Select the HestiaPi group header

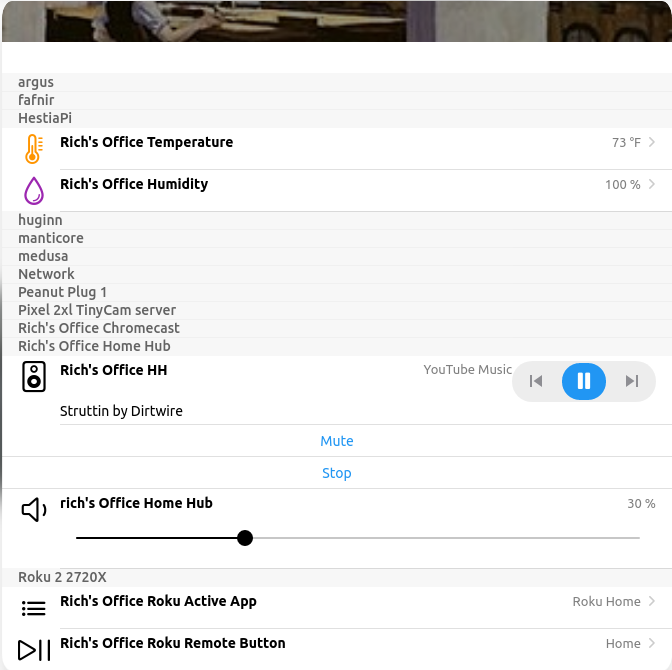click(x=45, y=118)
